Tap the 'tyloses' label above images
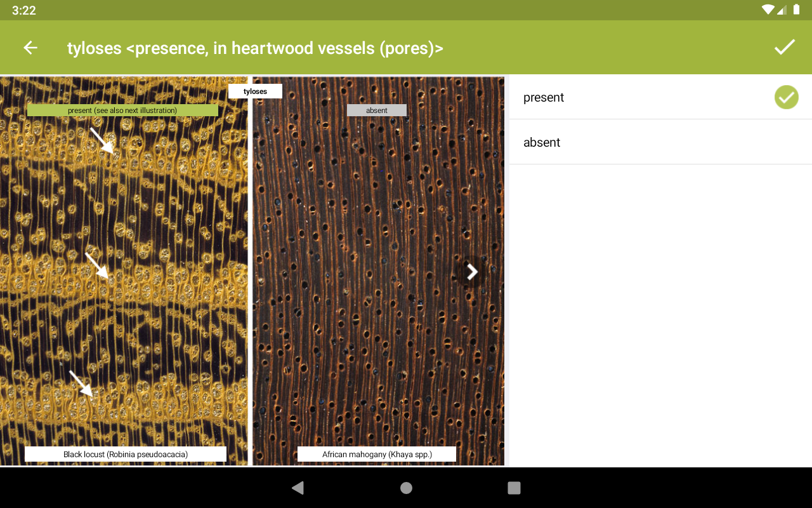 tap(255, 91)
